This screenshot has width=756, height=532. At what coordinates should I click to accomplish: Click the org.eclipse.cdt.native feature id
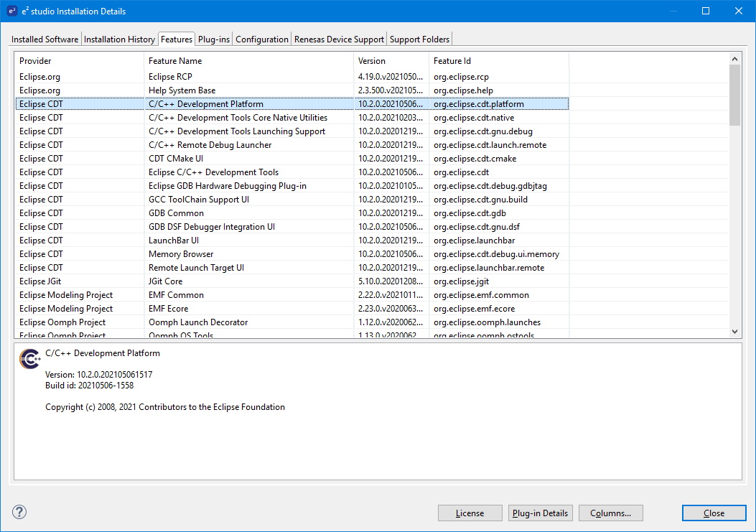tap(474, 118)
